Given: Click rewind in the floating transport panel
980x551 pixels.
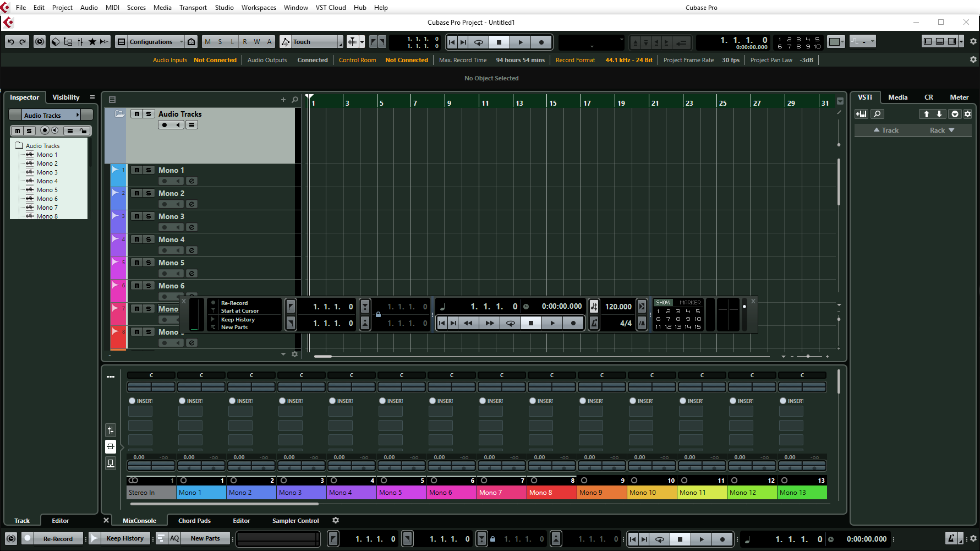Looking at the screenshot, I should point(468,323).
